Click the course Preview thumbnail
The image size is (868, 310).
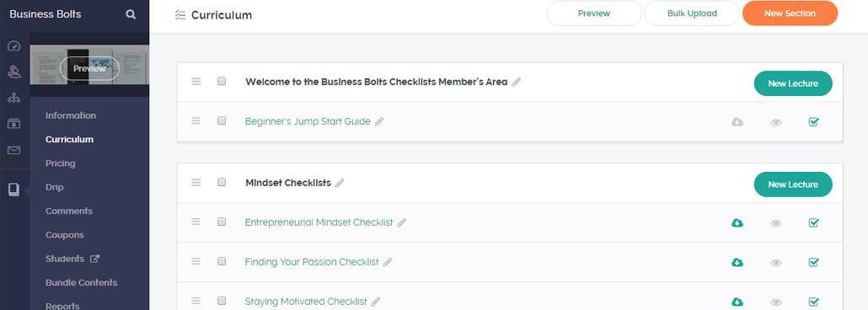click(89, 68)
